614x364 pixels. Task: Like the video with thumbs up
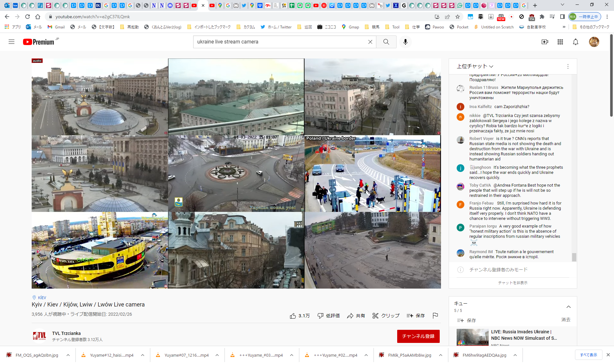click(293, 316)
